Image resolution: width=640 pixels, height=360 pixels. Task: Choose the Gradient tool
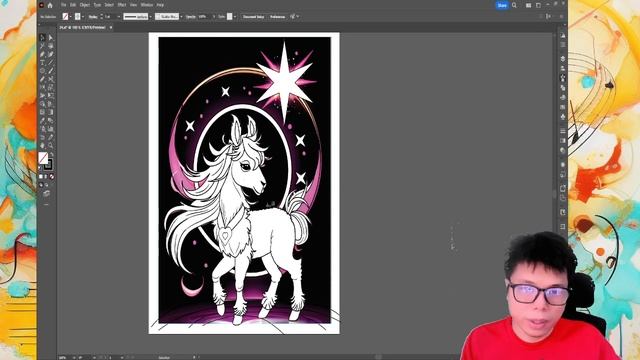pos(51,112)
